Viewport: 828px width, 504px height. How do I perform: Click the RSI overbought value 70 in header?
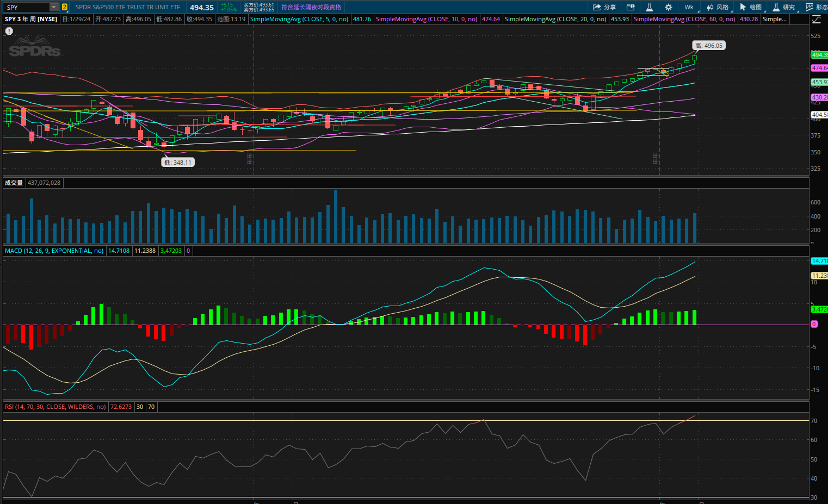pyautogui.click(x=151, y=407)
